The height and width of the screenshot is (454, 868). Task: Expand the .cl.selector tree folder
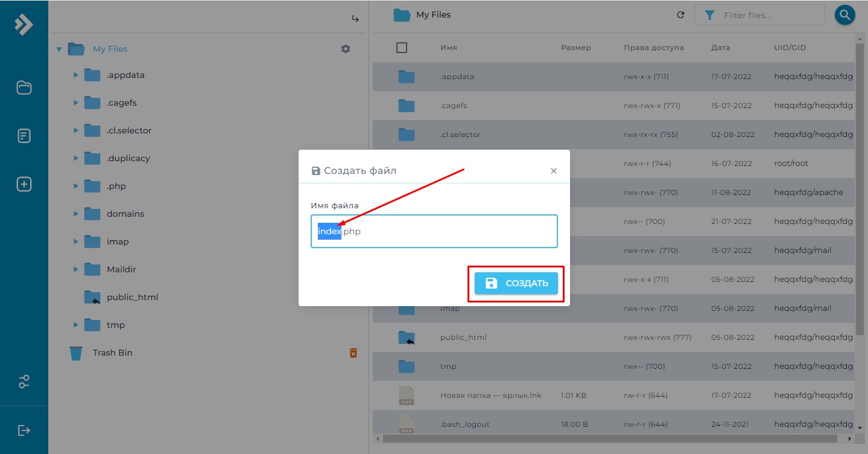76,130
